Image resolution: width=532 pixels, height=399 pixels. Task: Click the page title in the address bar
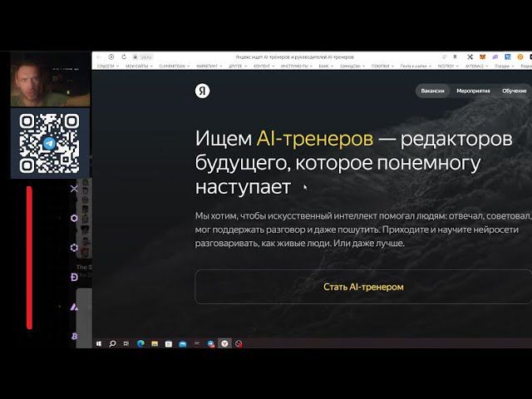[294, 57]
